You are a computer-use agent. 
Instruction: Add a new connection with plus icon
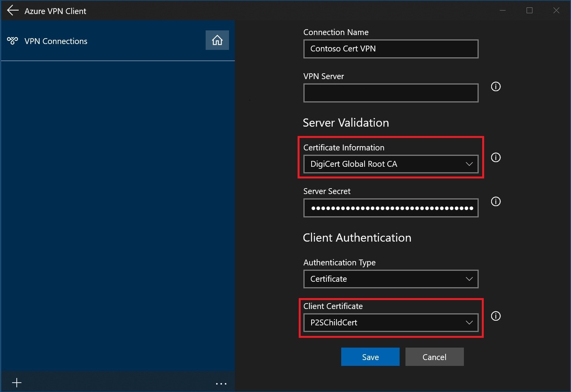[x=17, y=383]
